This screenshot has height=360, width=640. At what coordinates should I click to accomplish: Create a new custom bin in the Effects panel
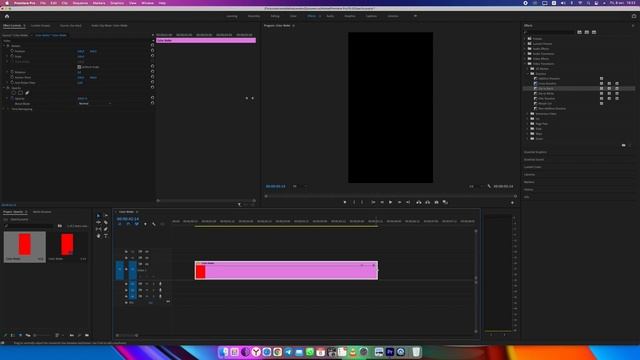[x=624, y=145]
